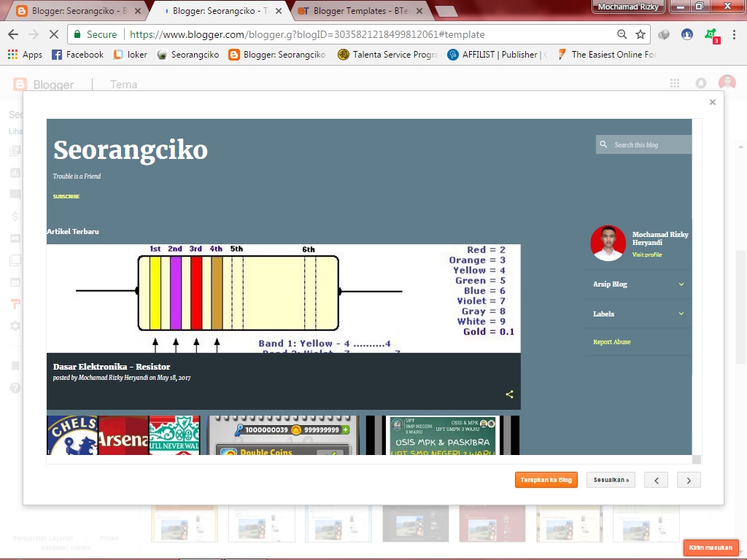Open The Easiest Online Form bookmark
747x560 pixels.
(x=607, y=54)
